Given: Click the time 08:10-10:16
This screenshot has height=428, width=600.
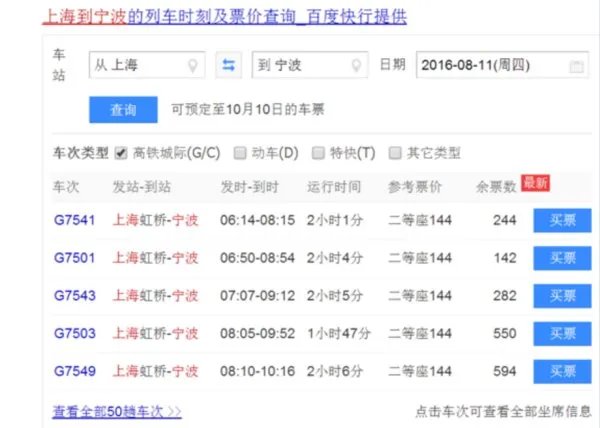Looking at the screenshot, I should pyautogui.click(x=258, y=371).
